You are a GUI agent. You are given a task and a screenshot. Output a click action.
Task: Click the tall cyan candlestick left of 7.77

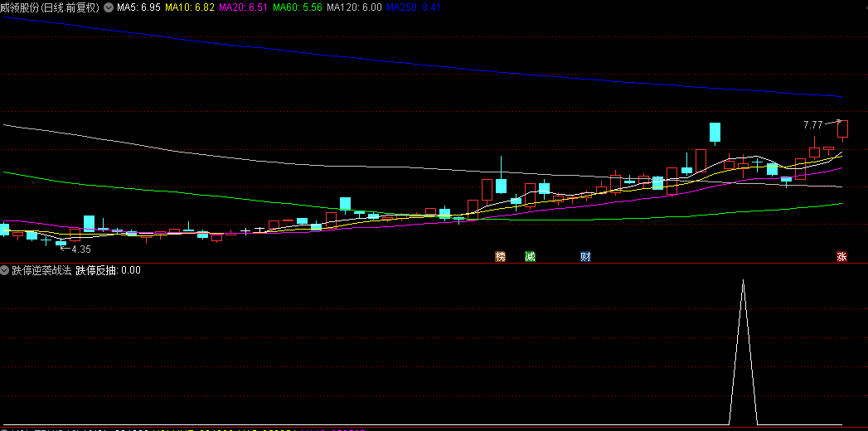pos(715,133)
